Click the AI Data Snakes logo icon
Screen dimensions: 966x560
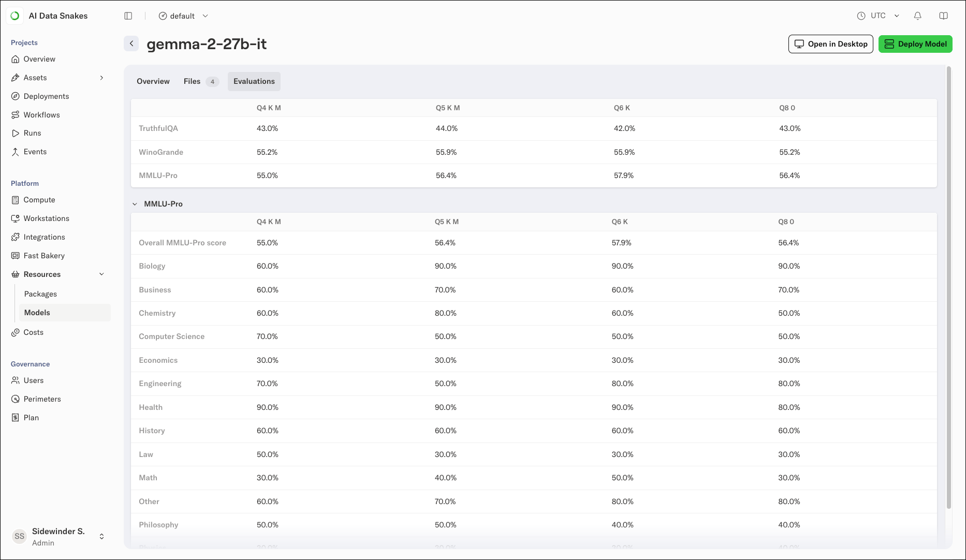pos(15,16)
